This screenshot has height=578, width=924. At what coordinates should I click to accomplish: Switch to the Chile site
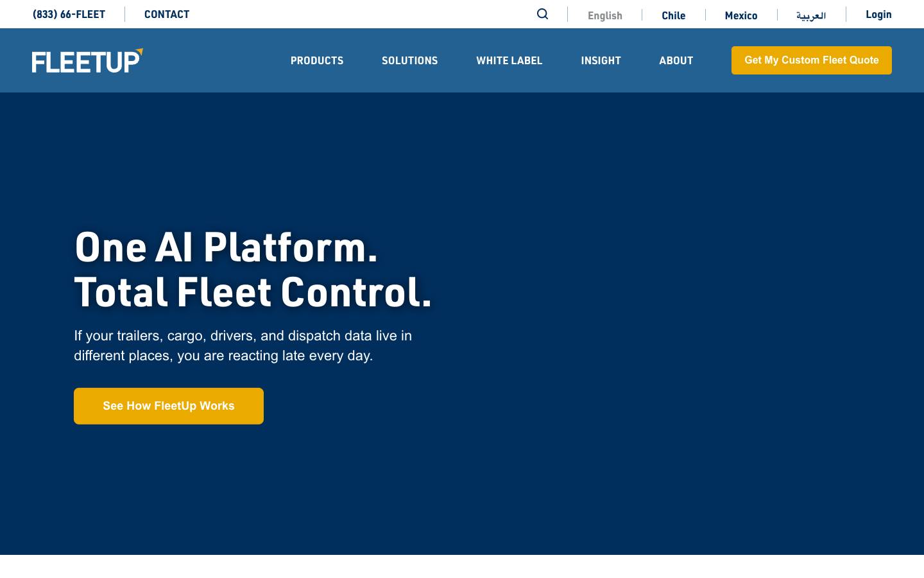[674, 15]
